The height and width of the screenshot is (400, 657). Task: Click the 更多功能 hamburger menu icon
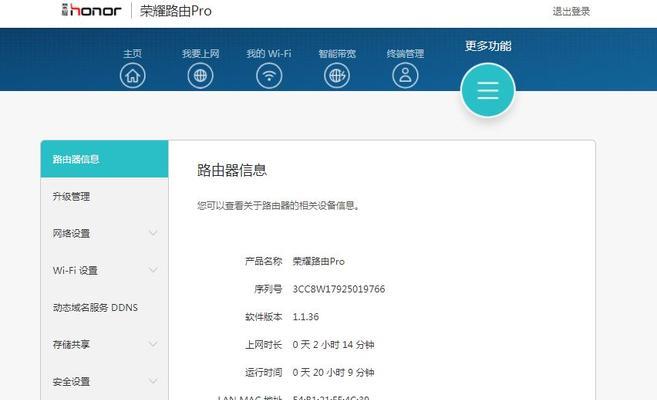click(488, 90)
